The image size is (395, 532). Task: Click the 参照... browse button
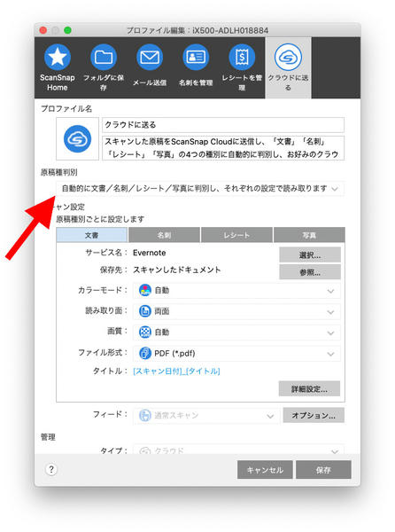click(x=310, y=272)
